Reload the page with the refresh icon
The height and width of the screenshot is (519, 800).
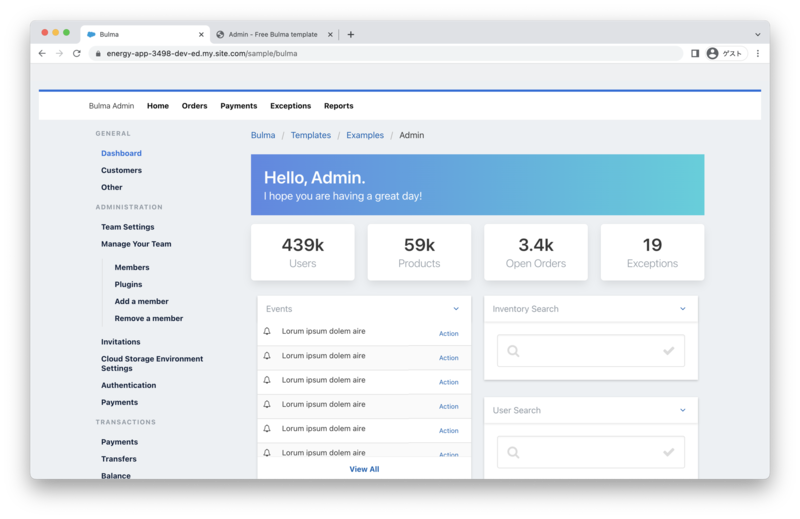click(77, 53)
